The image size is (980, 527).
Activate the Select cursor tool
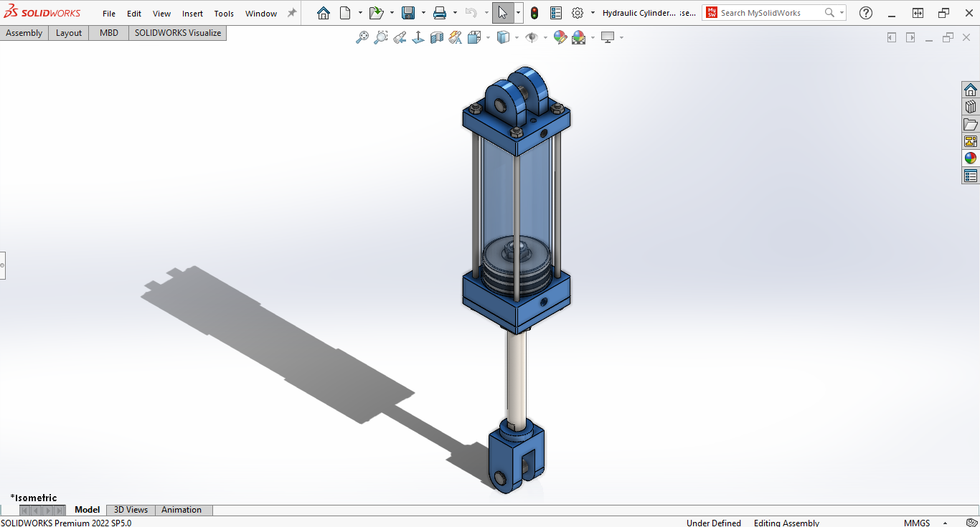tap(503, 13)
